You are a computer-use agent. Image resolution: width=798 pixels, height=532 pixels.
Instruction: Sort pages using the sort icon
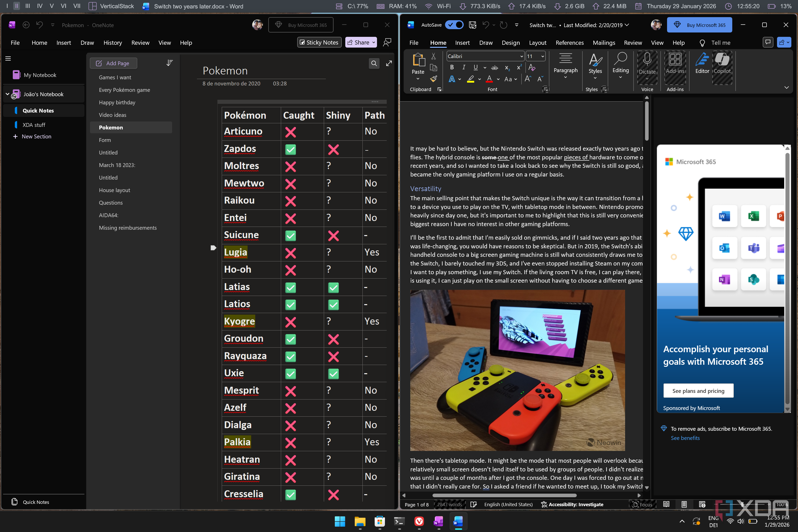point(169,63)
